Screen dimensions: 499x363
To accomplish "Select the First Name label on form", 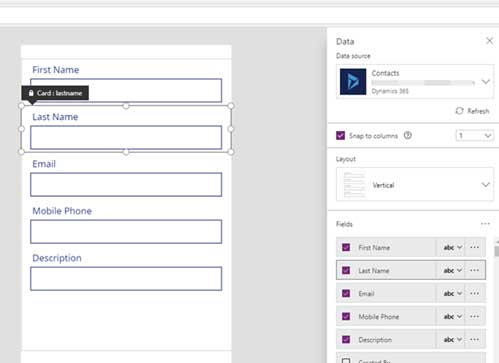I will [x=56, y=70].
